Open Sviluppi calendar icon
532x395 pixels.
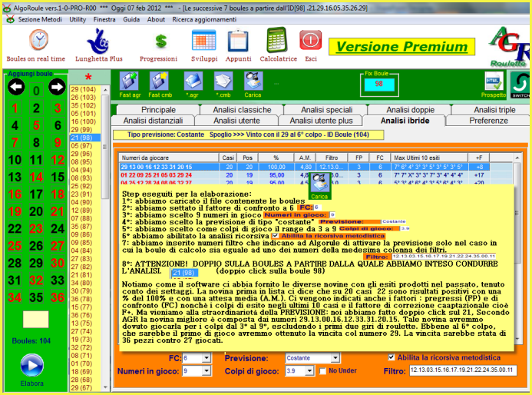pos(203,41)
